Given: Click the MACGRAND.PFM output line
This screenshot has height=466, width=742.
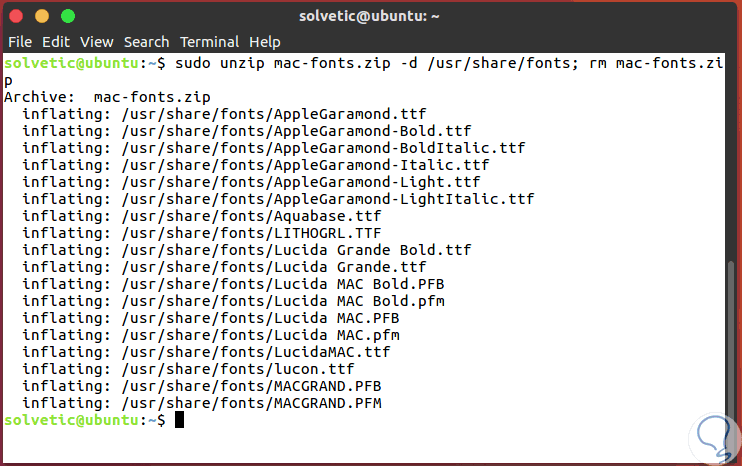Looking at the screenshot, I should coord(201,403).
